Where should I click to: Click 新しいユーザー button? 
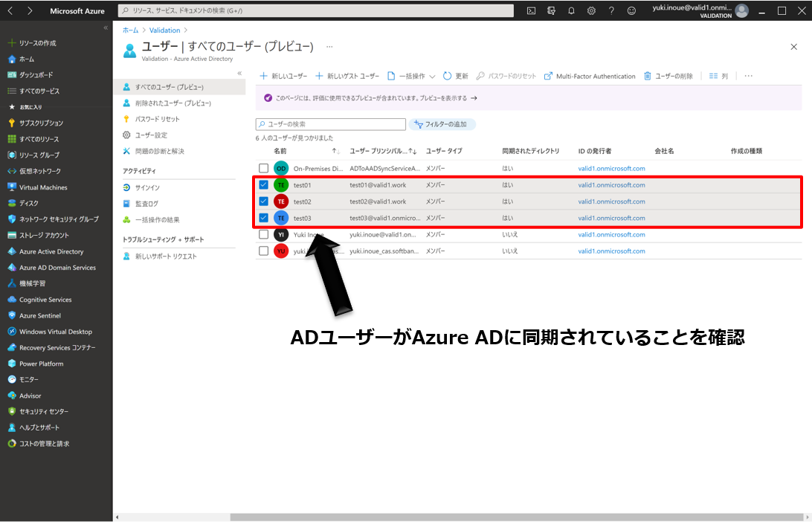[x=283, y=76]
